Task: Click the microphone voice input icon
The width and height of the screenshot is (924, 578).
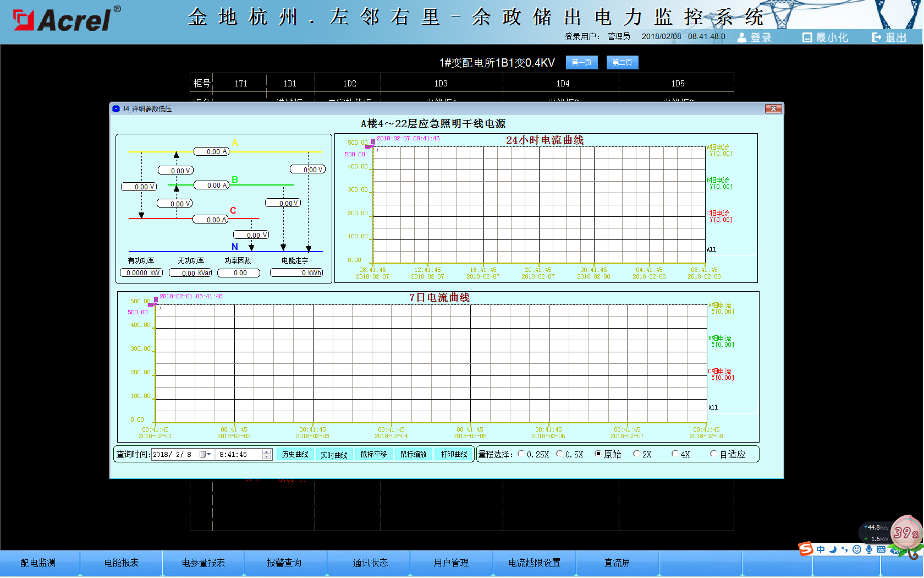Action: pyautogui.click(x=868, y=549)
